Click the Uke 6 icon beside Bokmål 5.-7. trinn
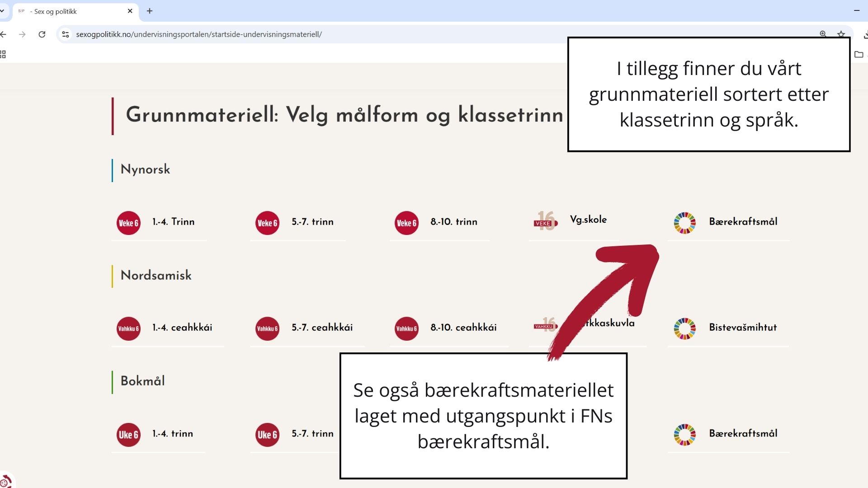868x488 pixels. [x=267, y=435]
